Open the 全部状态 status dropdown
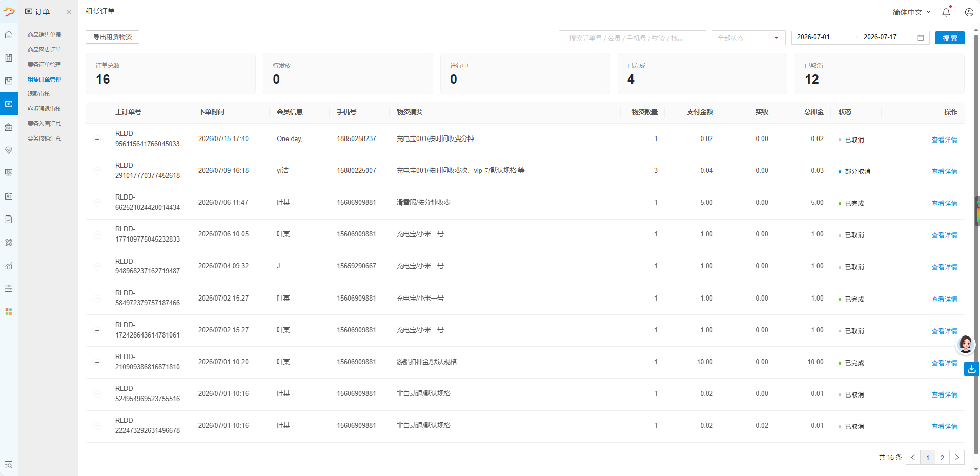Screen dimensions: 980x476 pyautogui.click(x=749, y=38)
